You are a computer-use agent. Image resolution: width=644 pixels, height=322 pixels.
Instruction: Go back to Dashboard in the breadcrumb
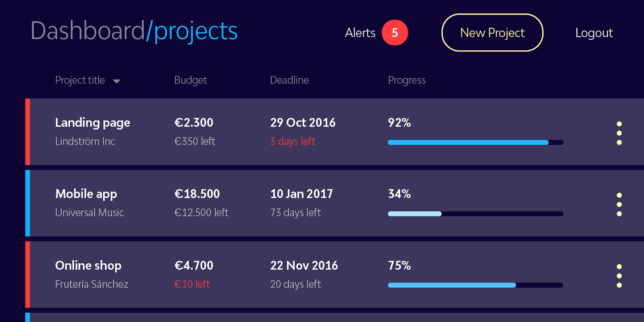87,31
